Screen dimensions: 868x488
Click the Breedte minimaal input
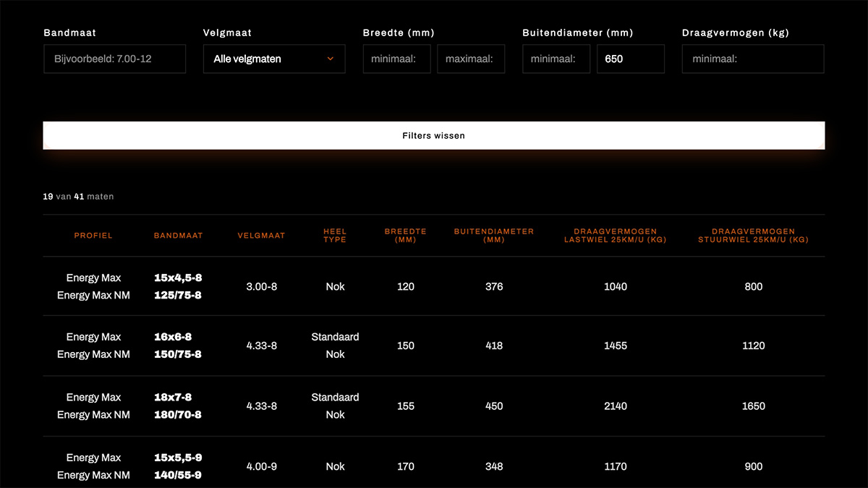click(x=396, y=59)
